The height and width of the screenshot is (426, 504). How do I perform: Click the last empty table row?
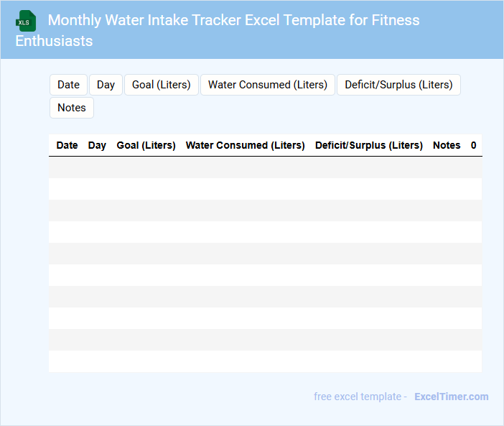[x=265, y=361]
